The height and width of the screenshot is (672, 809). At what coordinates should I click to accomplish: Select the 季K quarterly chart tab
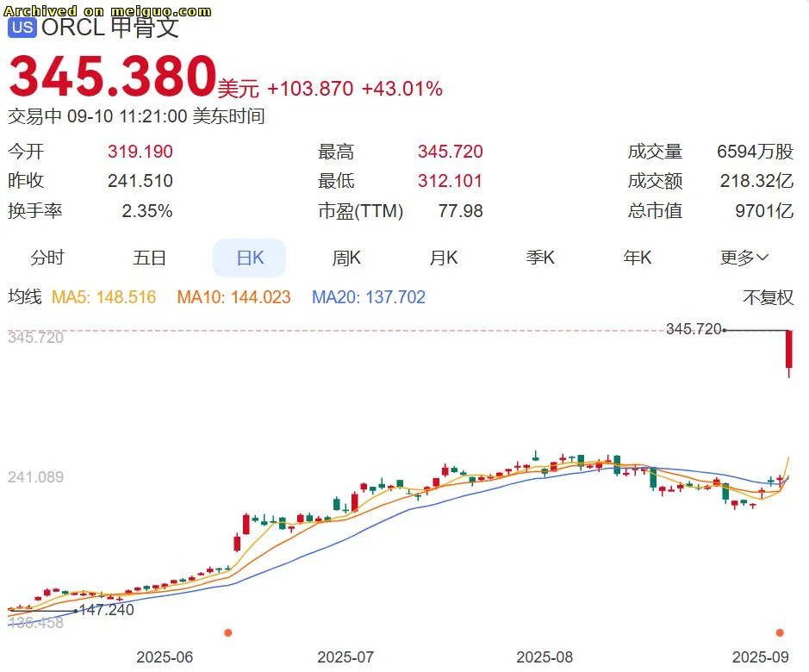point(540,257)
